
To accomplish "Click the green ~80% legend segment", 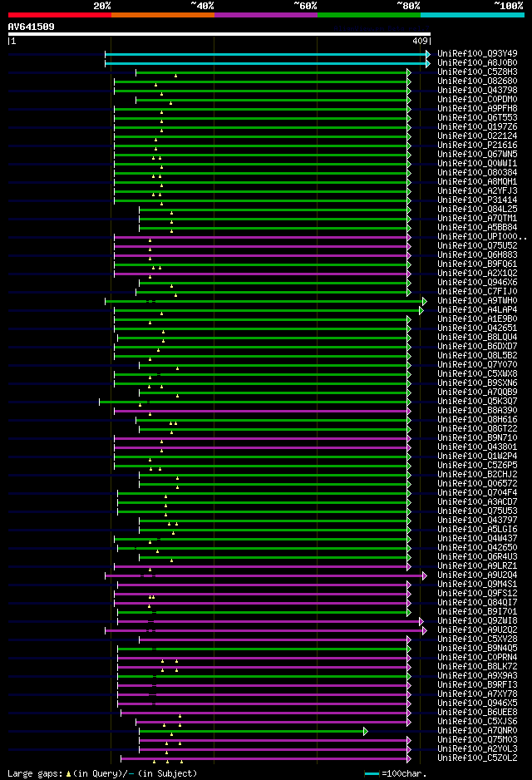I will pyautogui.click(x=369, y=16).
